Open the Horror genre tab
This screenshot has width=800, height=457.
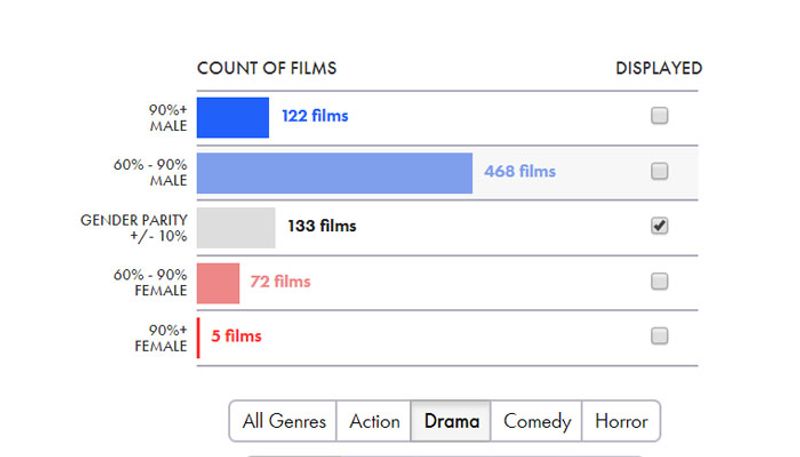click(621, 421)
